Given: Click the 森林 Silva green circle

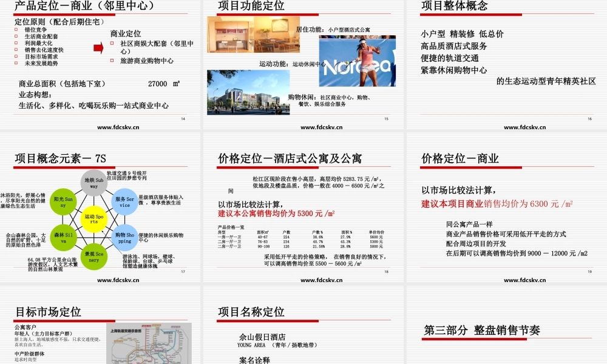Looking at the screenshot, I should (63, 237).
